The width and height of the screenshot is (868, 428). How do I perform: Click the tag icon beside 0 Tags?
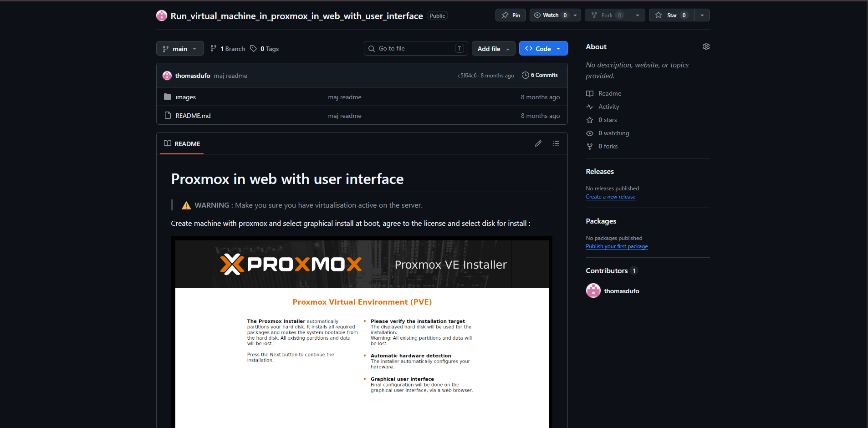(254, 48)
